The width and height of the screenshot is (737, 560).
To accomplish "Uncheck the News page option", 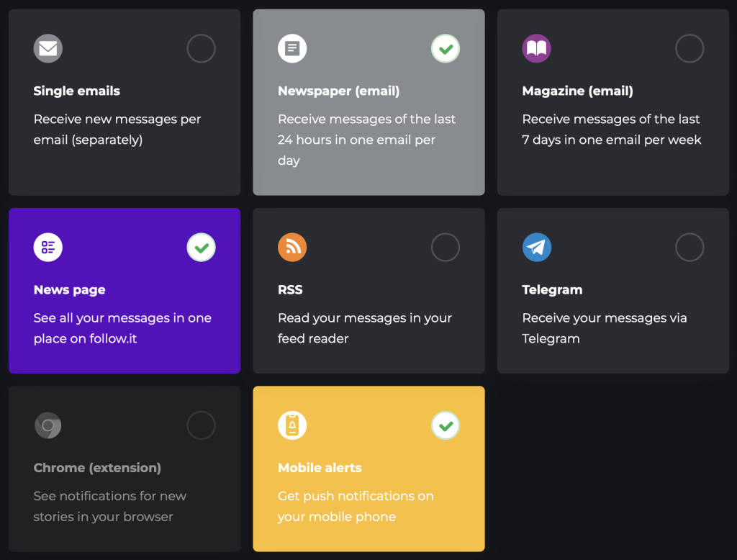I will pos(201,248).
